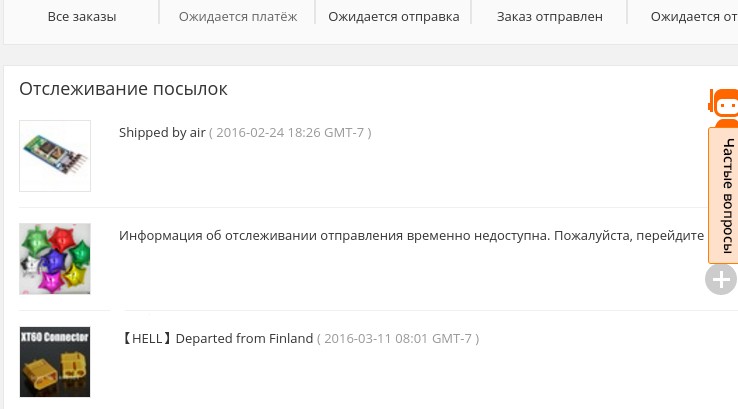Click the 【HELL】 tag in tracking status
Image resolution: width=738 pixels, height=409 pixels.
coord(146,338)
